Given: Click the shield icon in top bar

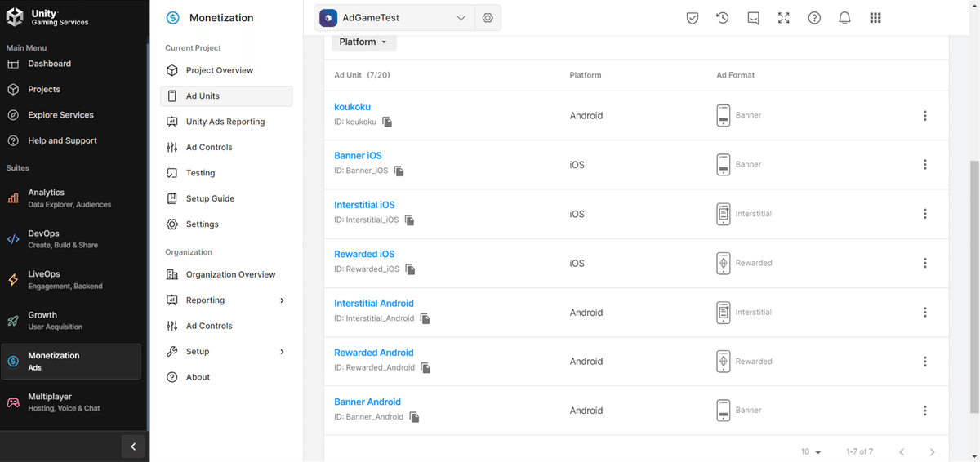Looking at the screenshot, I should pos(693,18).
